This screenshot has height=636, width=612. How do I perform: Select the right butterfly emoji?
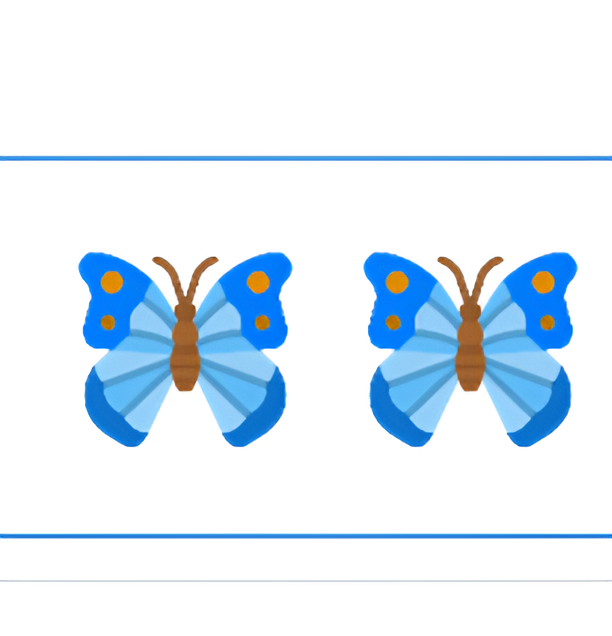pyautogui.click(x=470, y=350)
